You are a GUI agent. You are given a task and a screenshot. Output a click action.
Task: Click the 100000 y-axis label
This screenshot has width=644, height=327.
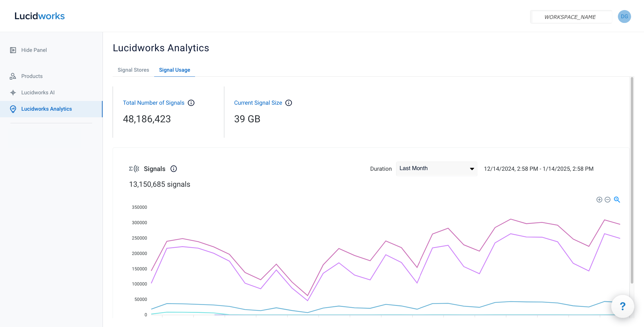pyautogui.click(x=139, y=284)
